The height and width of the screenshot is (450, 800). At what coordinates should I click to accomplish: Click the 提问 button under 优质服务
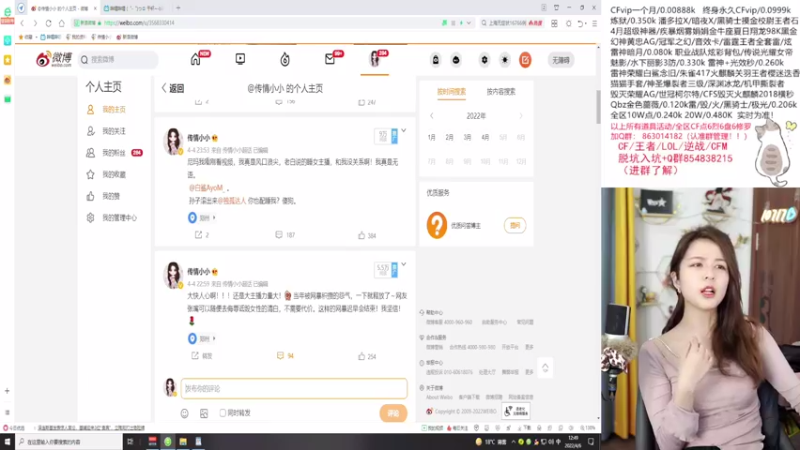click(515, 226)
